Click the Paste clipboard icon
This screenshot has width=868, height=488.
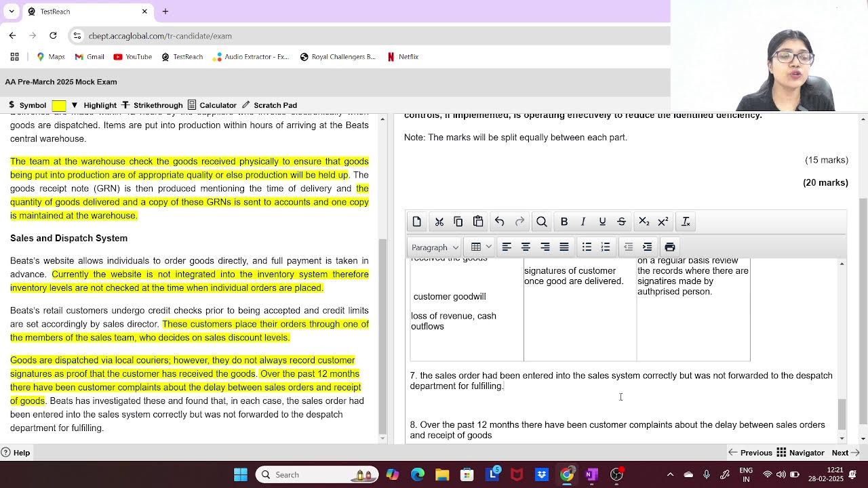[478, 222]
